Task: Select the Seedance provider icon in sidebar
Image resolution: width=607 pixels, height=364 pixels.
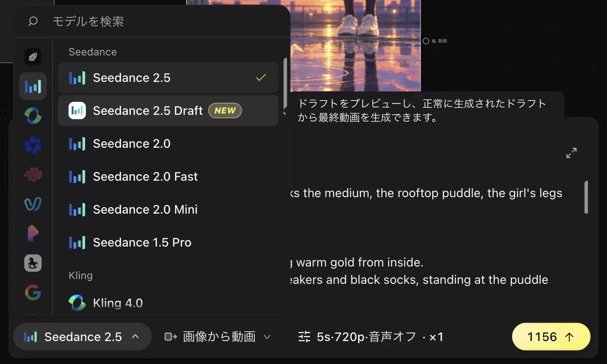Action: [x=33, y=86]
